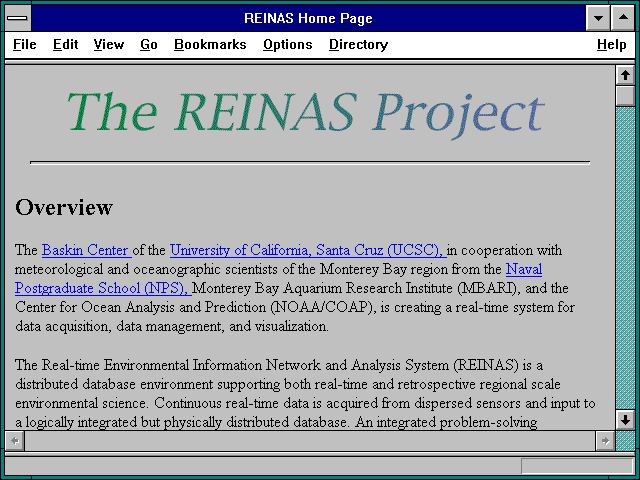Follow the Baskin Center link

click(x=87, y=250)
